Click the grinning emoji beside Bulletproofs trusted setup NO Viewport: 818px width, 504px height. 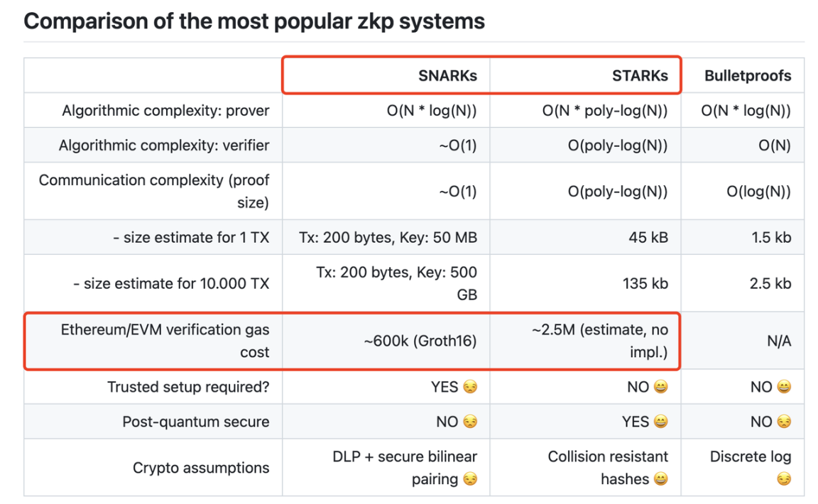(x=784, y=387)
